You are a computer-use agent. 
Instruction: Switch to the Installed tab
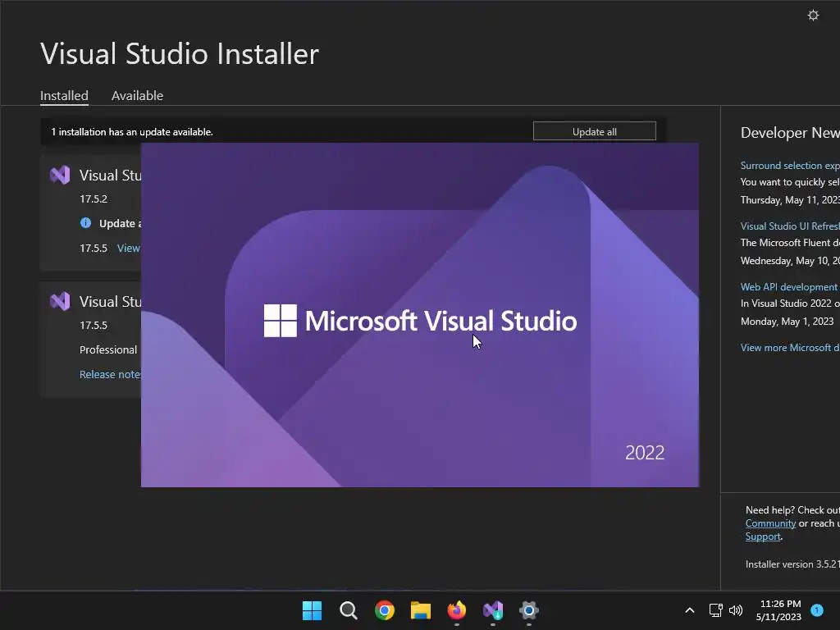pos(64,95)
